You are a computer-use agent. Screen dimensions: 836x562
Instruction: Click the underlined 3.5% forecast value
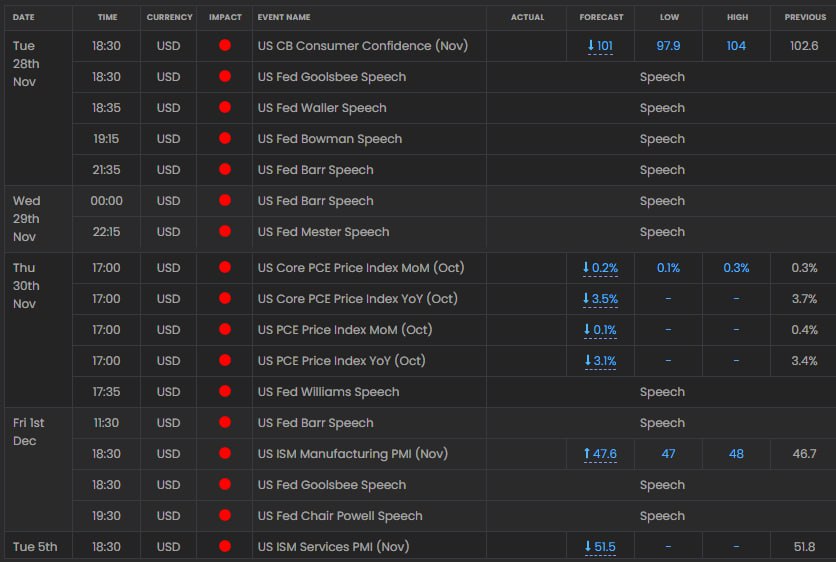click(x=605, y=299)
